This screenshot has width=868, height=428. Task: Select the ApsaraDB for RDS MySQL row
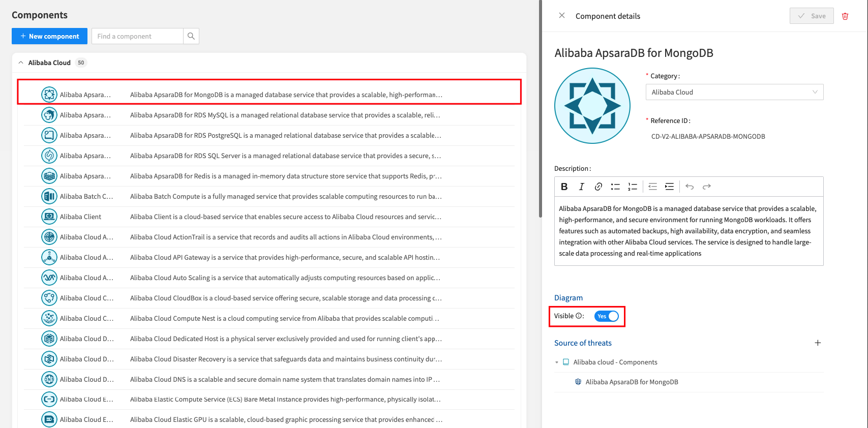tap(269, 115)
